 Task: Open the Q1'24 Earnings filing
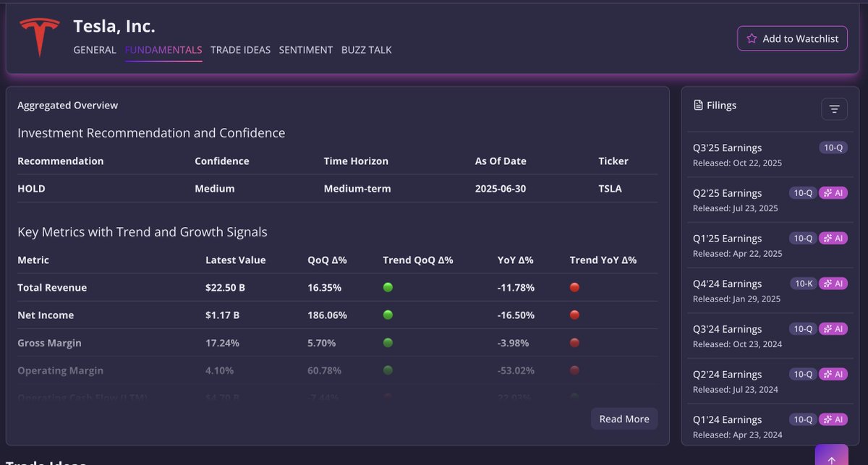[770, 426]
